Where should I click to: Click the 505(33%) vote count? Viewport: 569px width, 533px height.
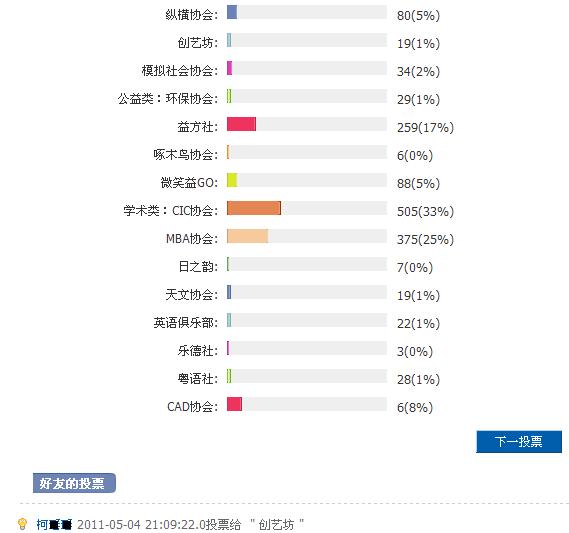[425, 211]
